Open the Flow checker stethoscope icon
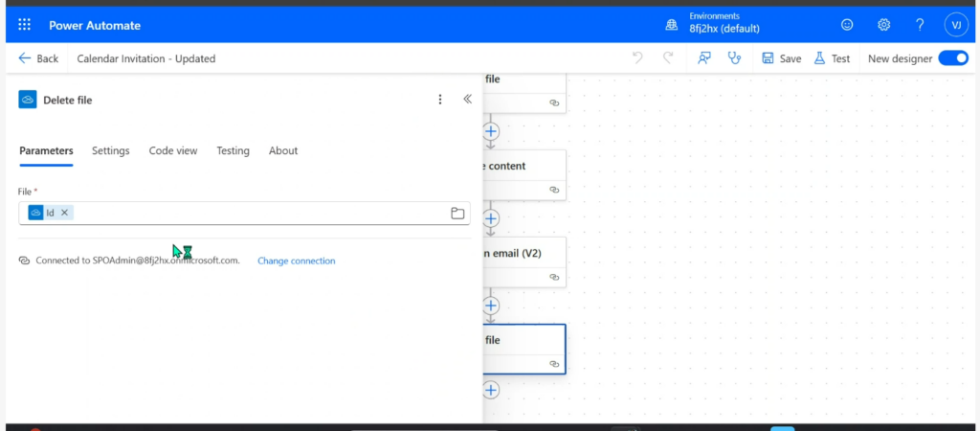The height and width of the screenshot is (431, 980). point(734,58)
